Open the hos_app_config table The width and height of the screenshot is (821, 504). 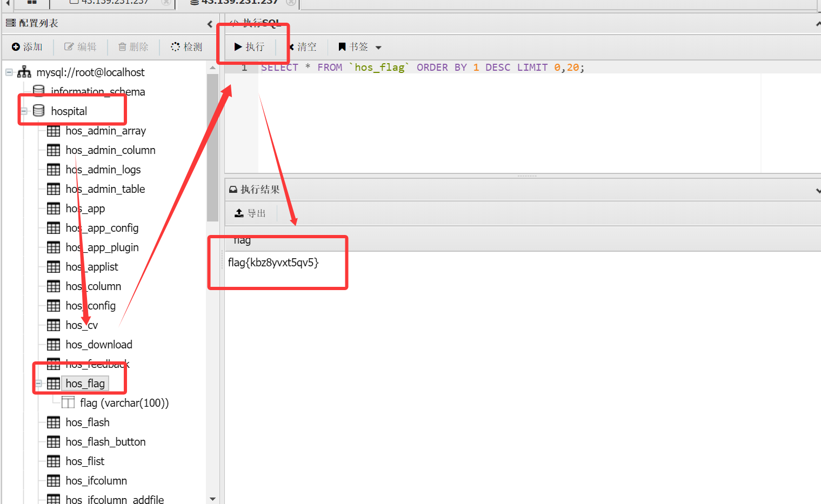[102, 228]
